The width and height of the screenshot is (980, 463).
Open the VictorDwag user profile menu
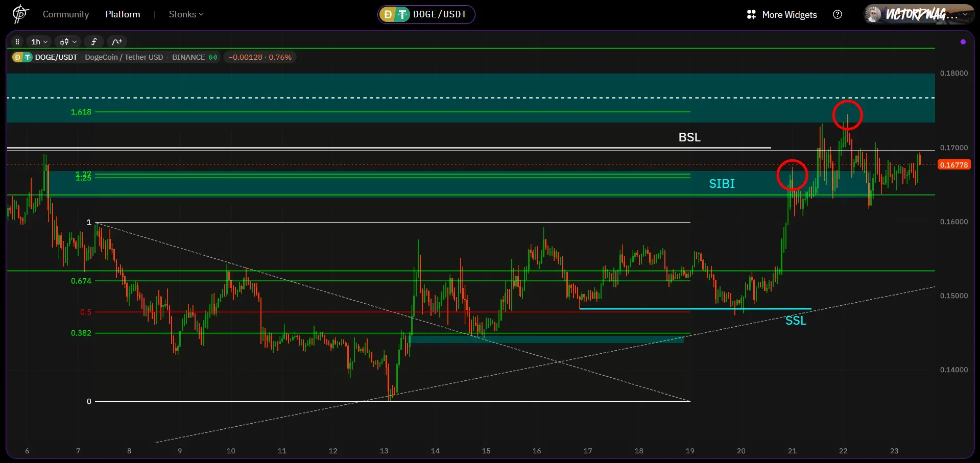coord(919,14)
